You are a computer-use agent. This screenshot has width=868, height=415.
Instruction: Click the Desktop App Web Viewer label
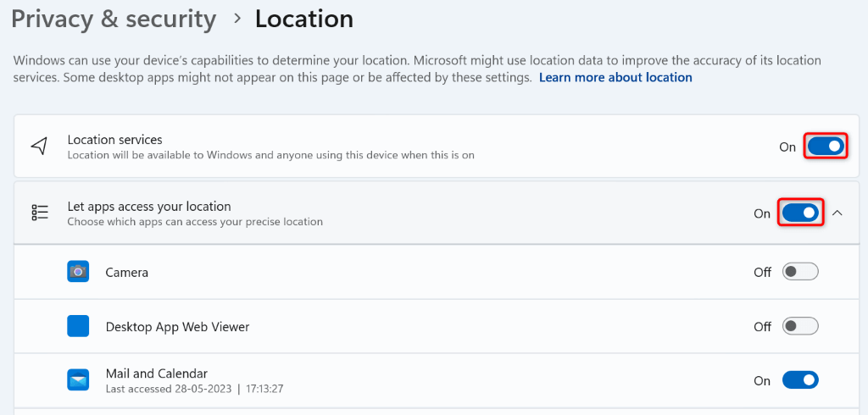(177, 326)
